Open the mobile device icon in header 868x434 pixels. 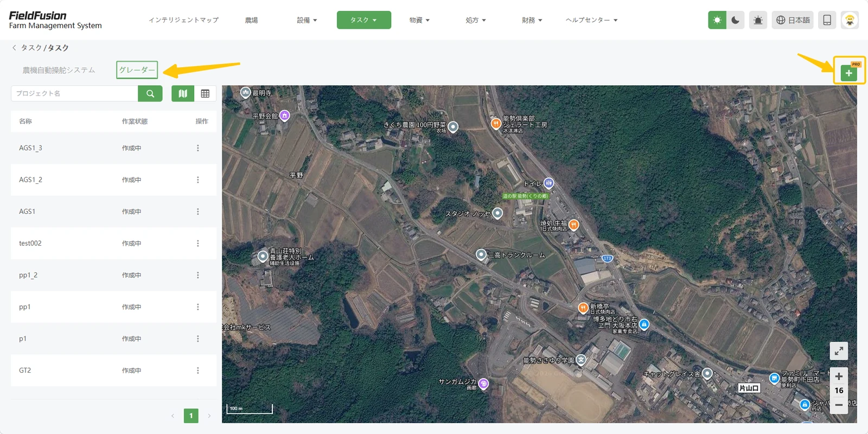click(827, 20)
